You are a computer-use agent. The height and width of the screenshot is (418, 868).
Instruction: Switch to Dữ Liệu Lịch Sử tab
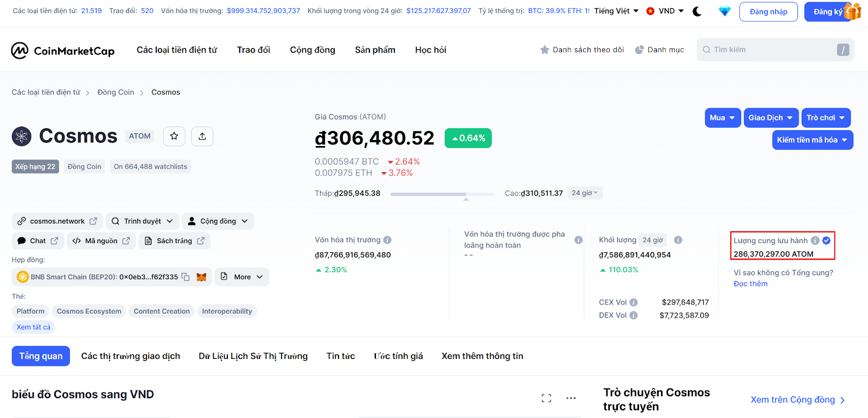(x=253, y=356)
